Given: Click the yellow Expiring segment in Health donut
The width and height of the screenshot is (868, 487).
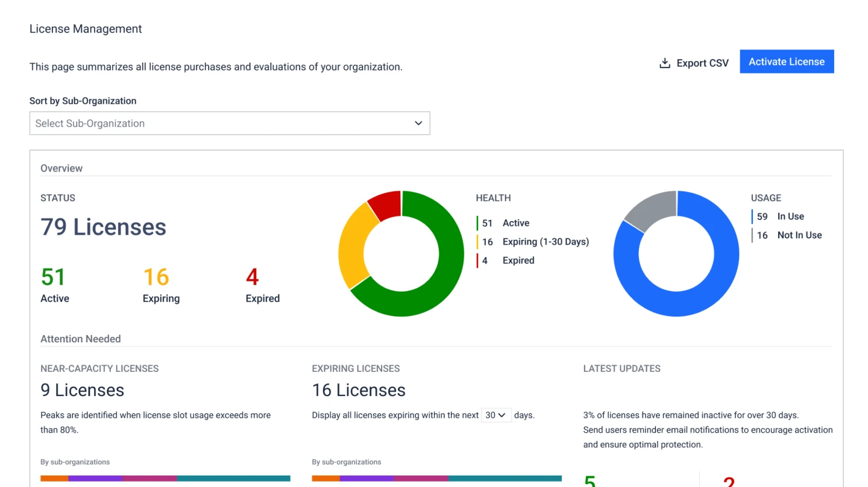Looking at the screenshot, I should click(x=353, y=244).
